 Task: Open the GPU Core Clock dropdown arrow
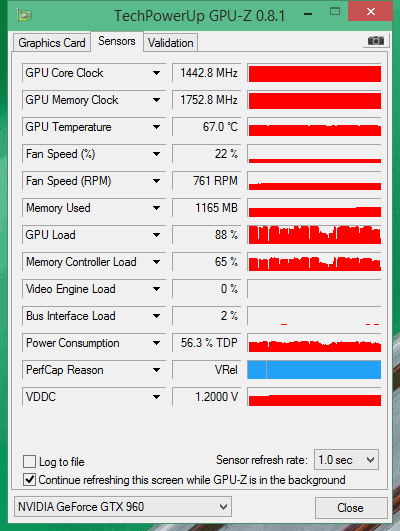[156, 73]
